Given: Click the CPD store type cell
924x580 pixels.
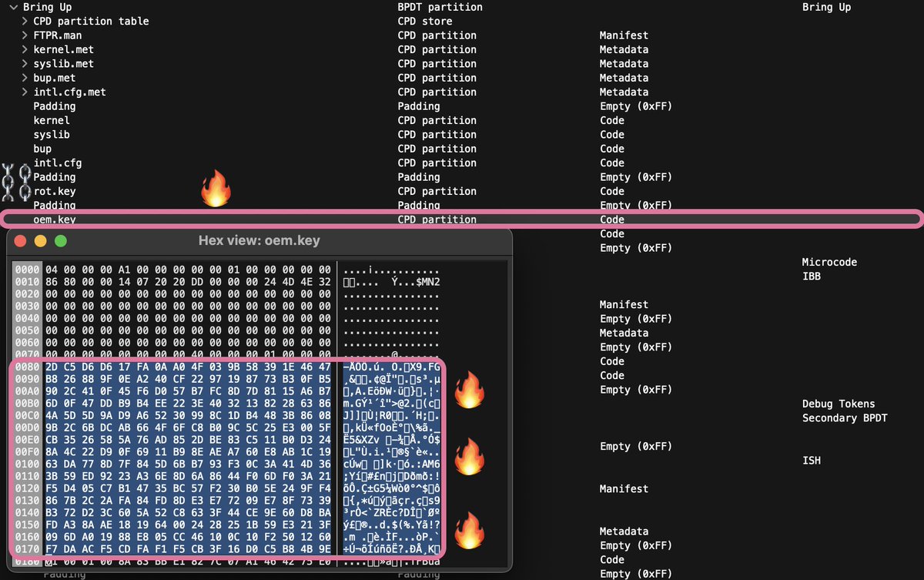Looking at the screenshot, I should pos(425,21).
